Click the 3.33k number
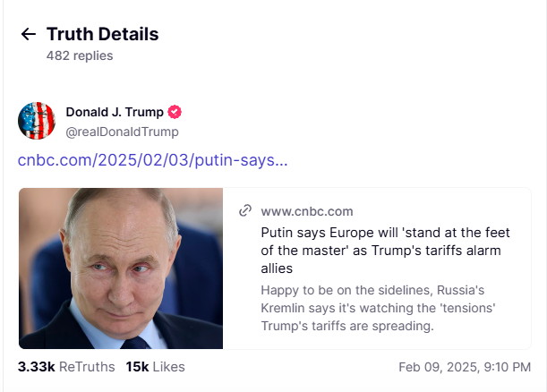 36,367
